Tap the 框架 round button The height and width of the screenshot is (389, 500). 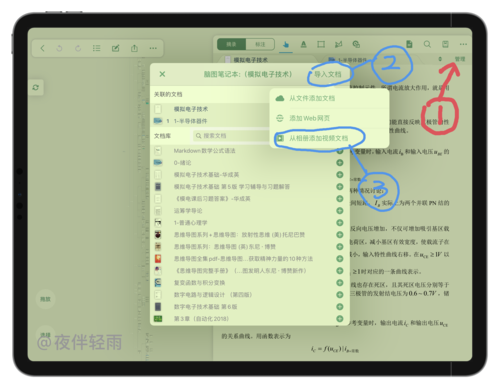point(45,299)
